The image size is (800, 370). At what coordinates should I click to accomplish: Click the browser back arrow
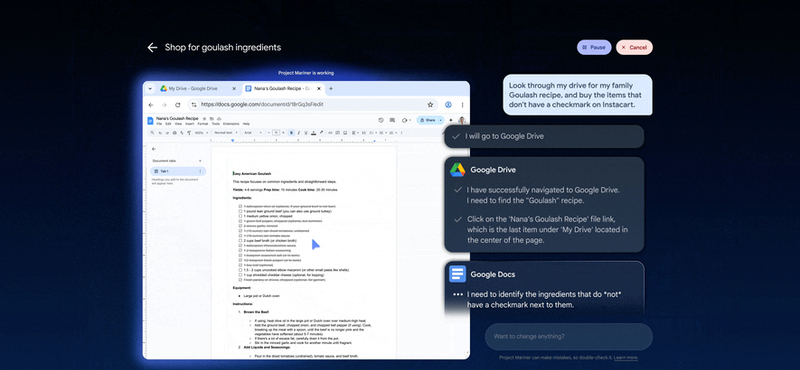151,105
